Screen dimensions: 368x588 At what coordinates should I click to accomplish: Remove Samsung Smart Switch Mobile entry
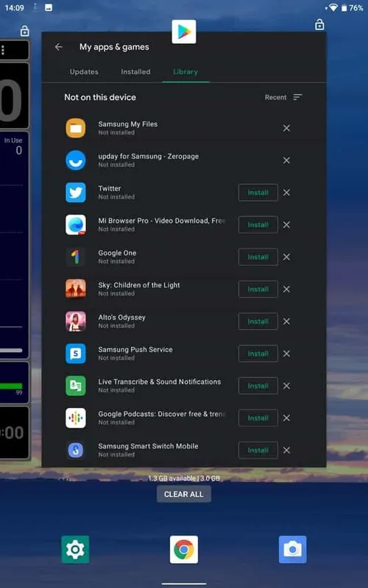click(286, 451)
